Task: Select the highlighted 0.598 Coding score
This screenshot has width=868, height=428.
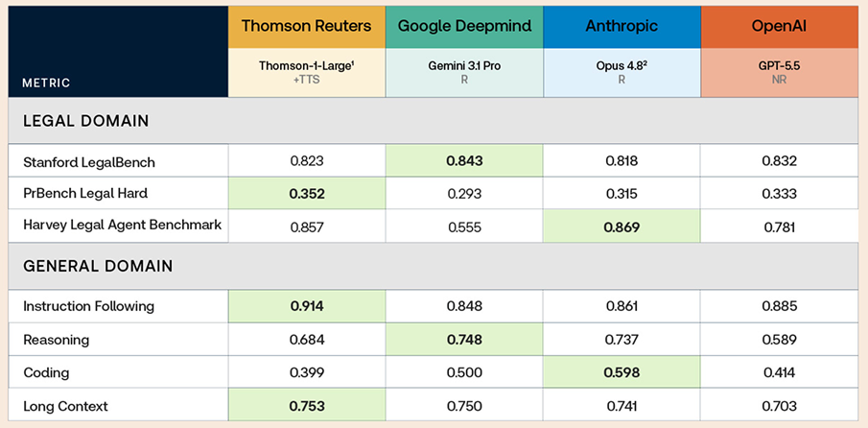Action: point(622,372)
